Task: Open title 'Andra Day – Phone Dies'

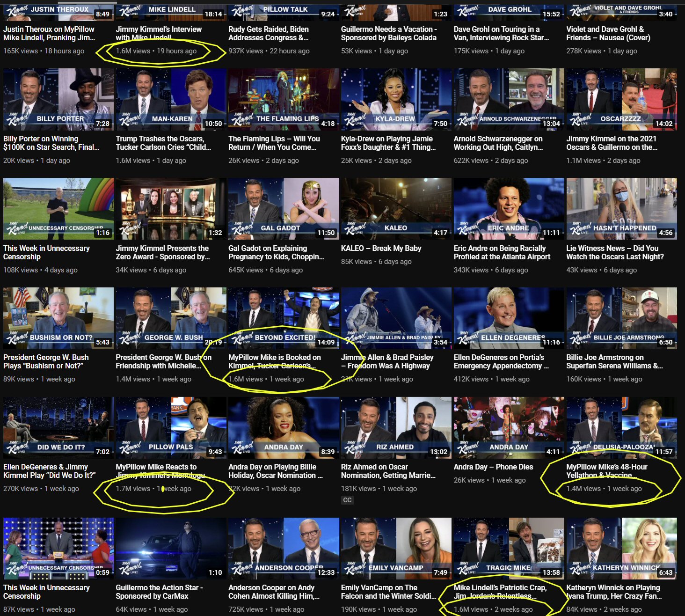Action: [x=494, y=467]
